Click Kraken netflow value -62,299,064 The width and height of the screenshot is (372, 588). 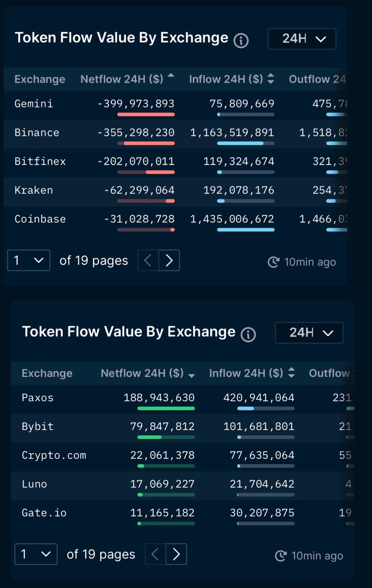(x=139, y=190)
